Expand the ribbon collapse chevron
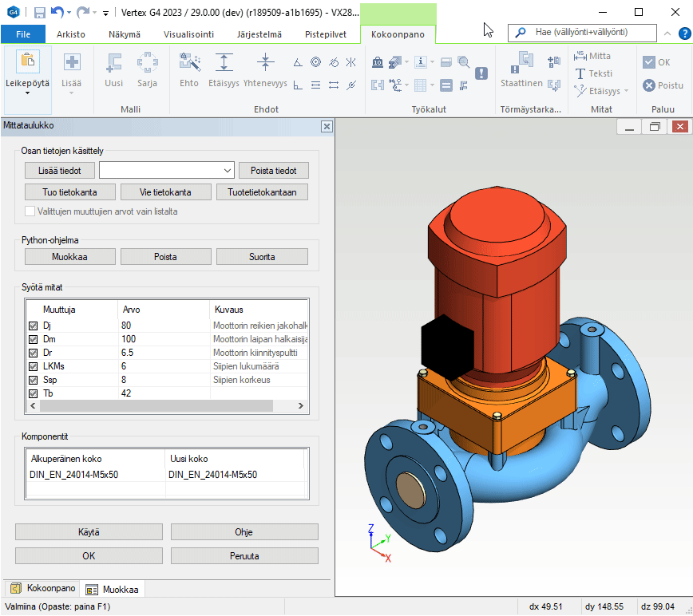 pos(669,34)
